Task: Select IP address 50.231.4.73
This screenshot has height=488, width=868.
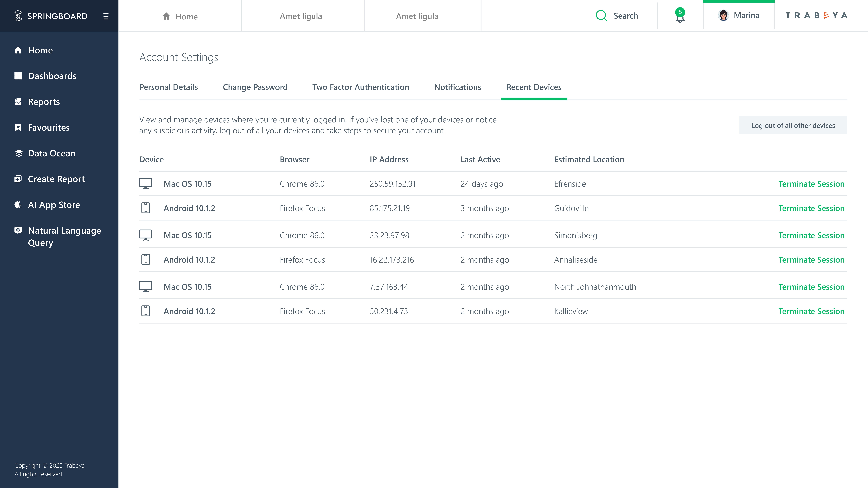Action: [x=389, y=311]
